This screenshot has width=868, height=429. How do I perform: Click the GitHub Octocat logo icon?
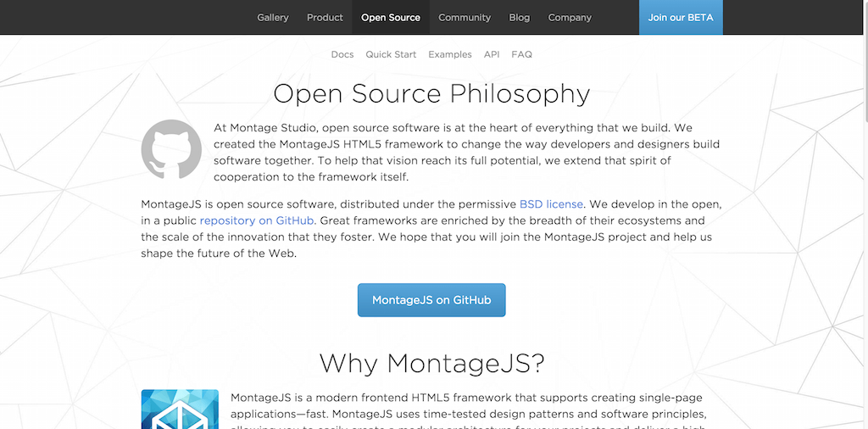(x=171, y=149)
